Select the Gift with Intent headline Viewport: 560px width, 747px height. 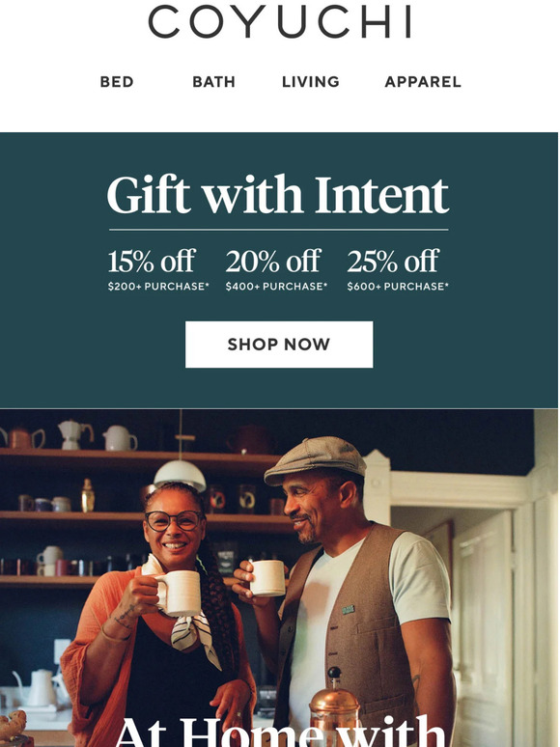tap(278, 194)
